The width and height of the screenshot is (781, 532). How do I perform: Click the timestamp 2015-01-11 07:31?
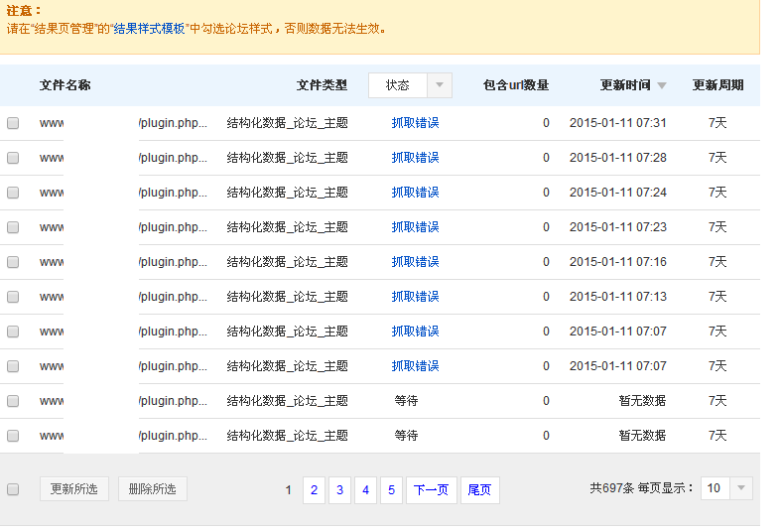pyautogui.click(x=617, y=123)
